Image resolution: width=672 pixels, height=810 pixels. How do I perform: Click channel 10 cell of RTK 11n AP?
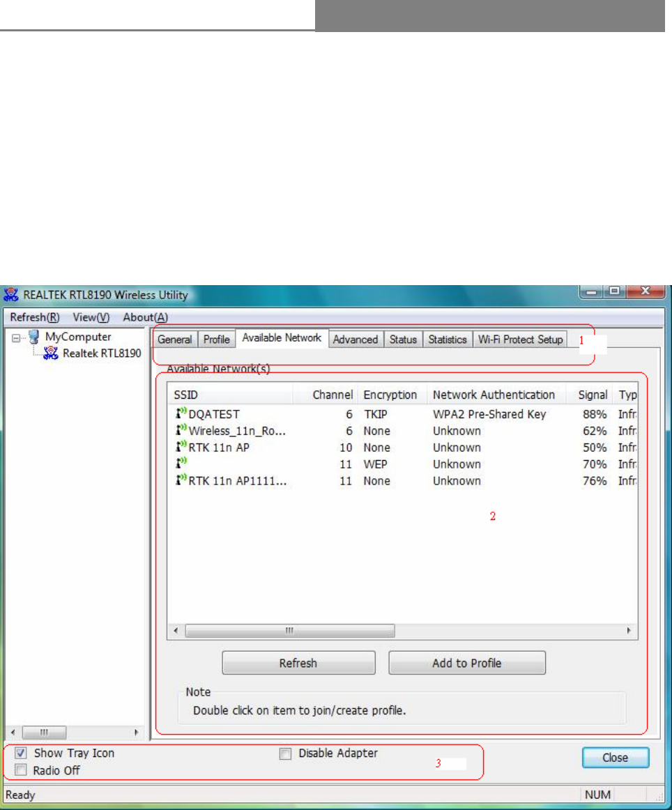(346, 448)
